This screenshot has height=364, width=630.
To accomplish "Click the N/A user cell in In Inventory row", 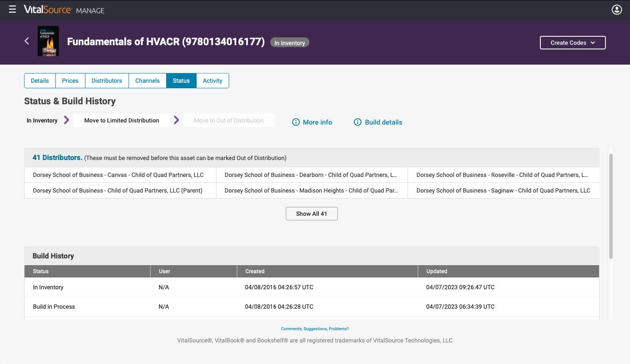I will [164, 287].
